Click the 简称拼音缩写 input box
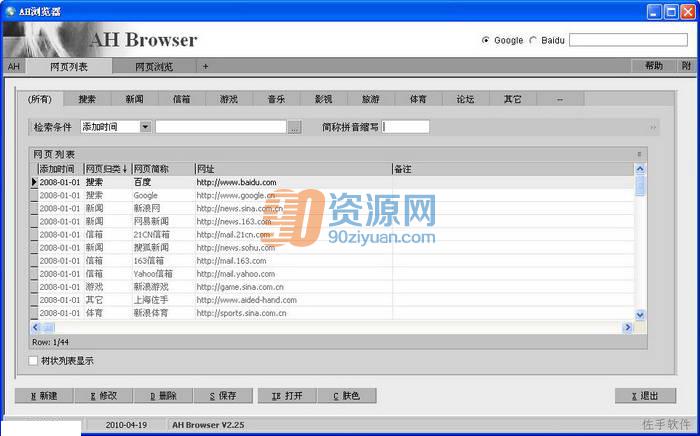The height and width of the screenshot is (436, 700). [405, 127]
